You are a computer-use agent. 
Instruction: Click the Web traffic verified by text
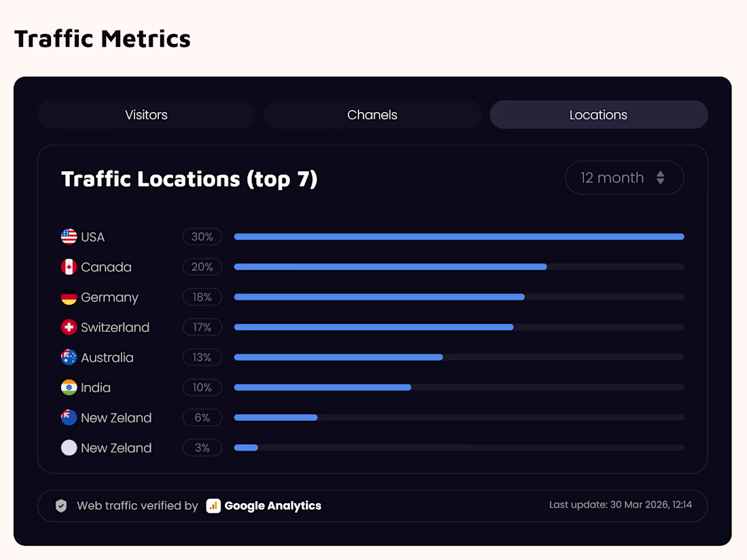coord(137,506)
